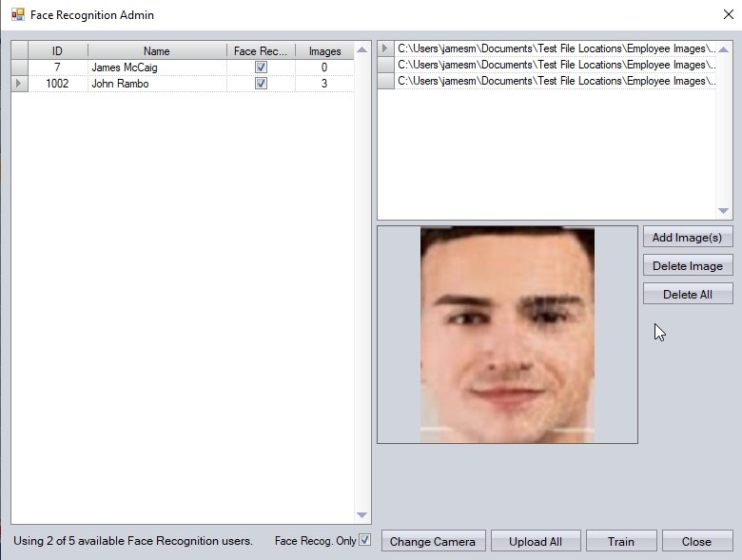Click row selector arrow of first image path
Viewport: 742px width, 560px height.
coord(385,48)
